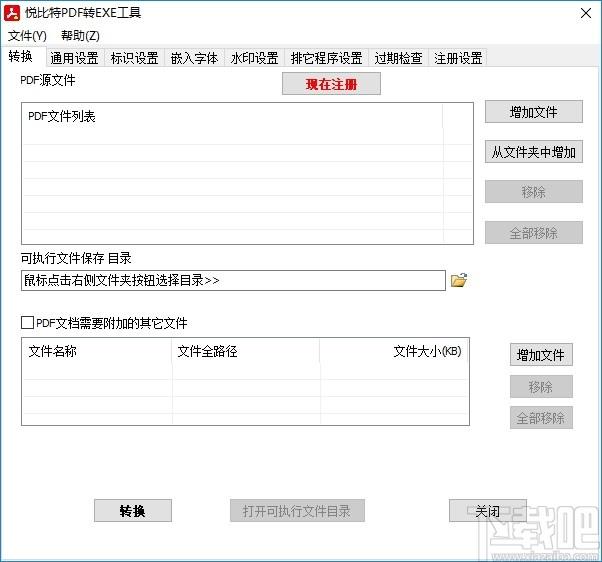This screenshot has width=602, height=562.
Task: Click 全部移除 beside the attached files table
Action: pyautogui.click(x=541, y=418)
